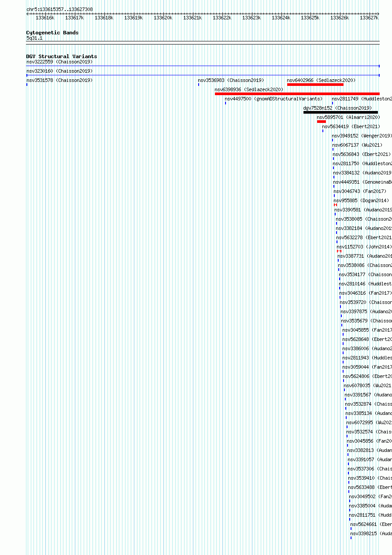Select nsv6067137 (Wu2021) label
Viewport: 392px width, 555px height.
coord(357,145)
